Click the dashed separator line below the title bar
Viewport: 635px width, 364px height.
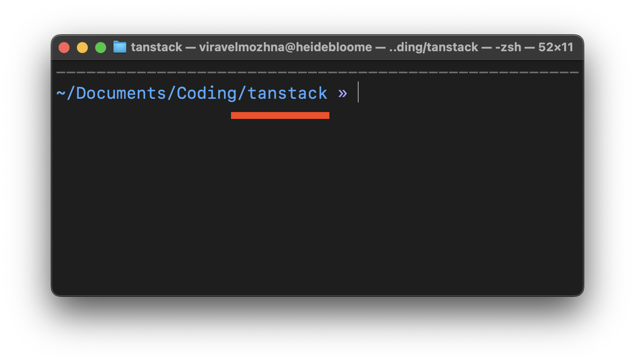point(317,72)
